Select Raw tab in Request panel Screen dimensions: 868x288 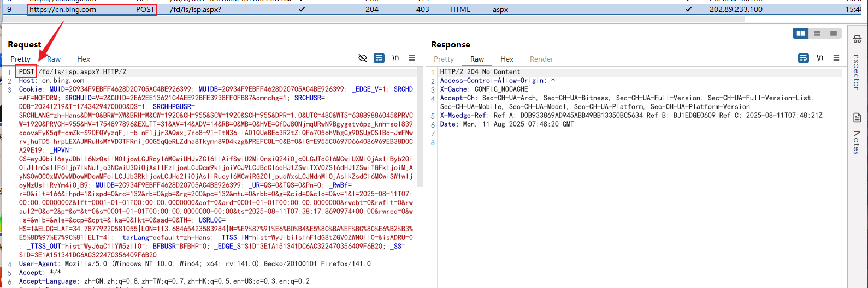[54, 59]
